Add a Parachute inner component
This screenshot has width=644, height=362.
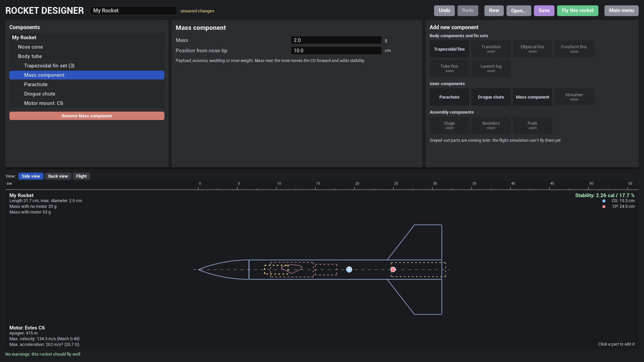(x=449, y=97)
